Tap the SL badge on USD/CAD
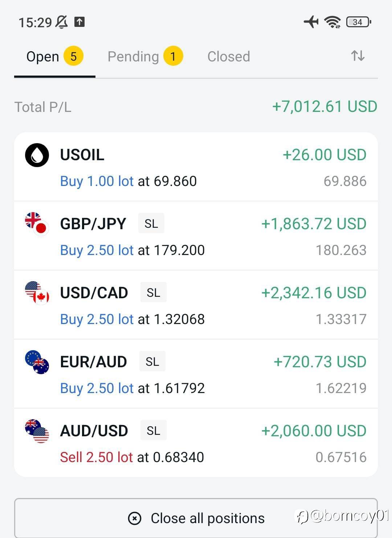The image size is (392, 538). click(x=154, y=292)
